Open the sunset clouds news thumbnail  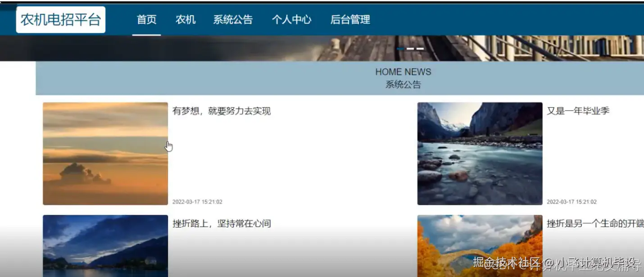point(105,154)
